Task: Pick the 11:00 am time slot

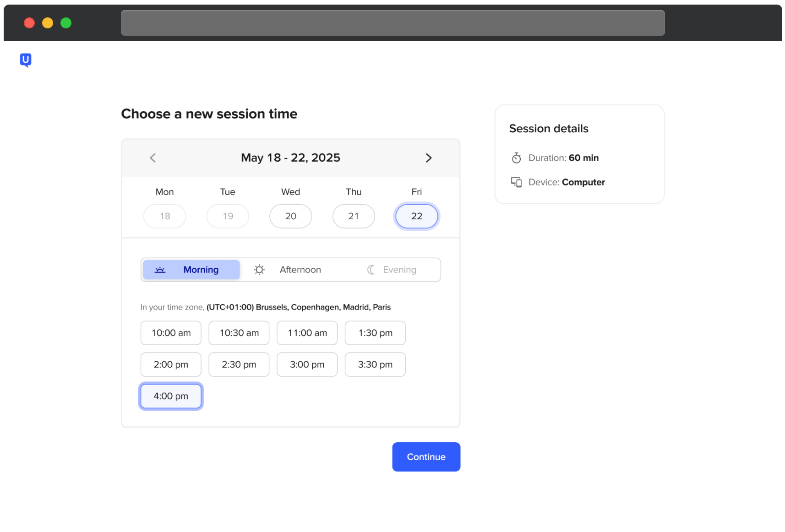Action: point(307,333)
